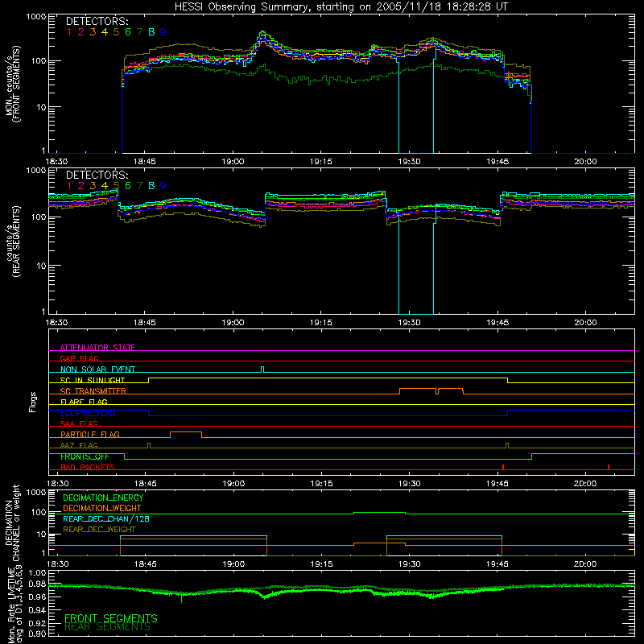This screenshot has width=644, height=644.
Task: Select the DECIMATION_WEIGHT legend entry
Action: click(102, 508)
